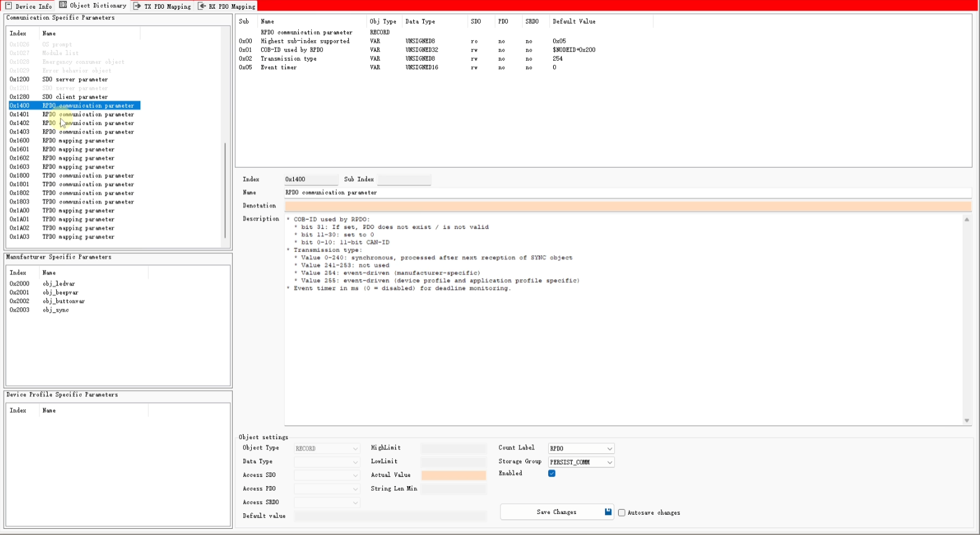980x535 pixels.
Task: Click the String Len Min field
Action: (453, 489)
